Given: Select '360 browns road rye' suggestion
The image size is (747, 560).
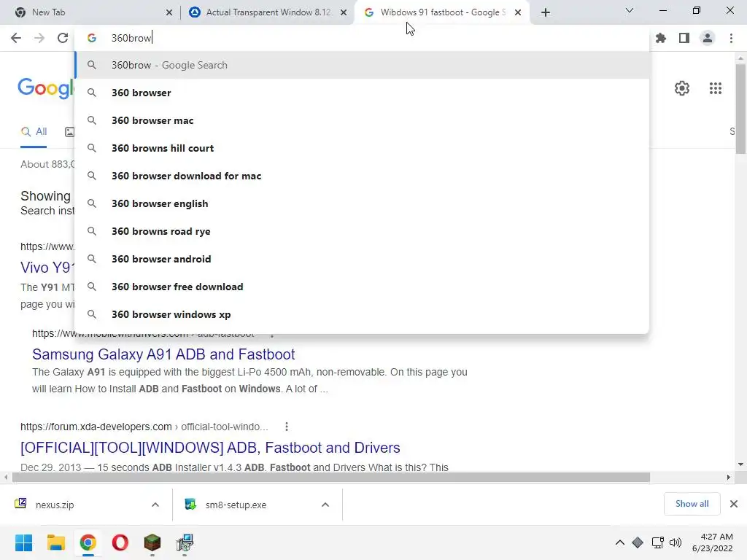Looking at the screenshot, I should pyautogui.click(x=362, y=231).
